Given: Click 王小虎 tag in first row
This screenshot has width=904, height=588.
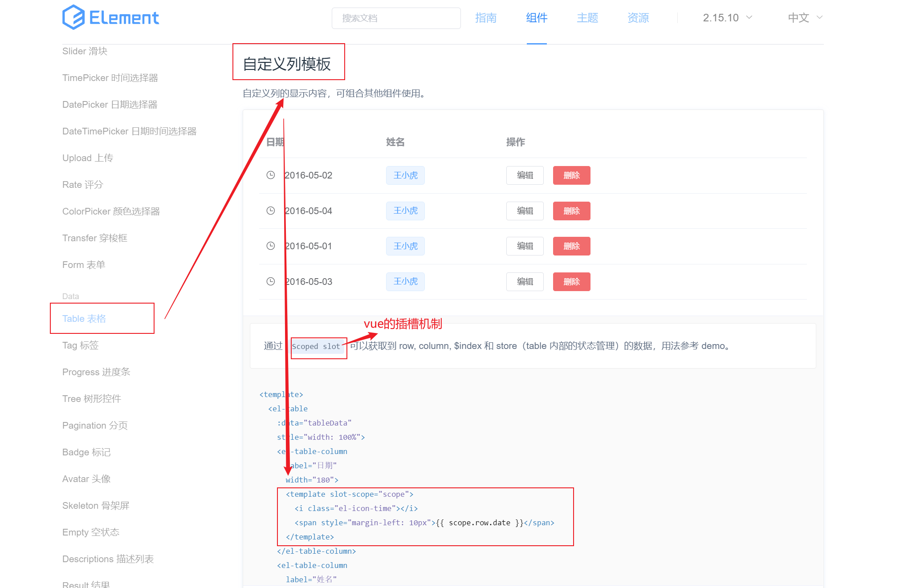Looking at the screenshot, I should (405, 175).
